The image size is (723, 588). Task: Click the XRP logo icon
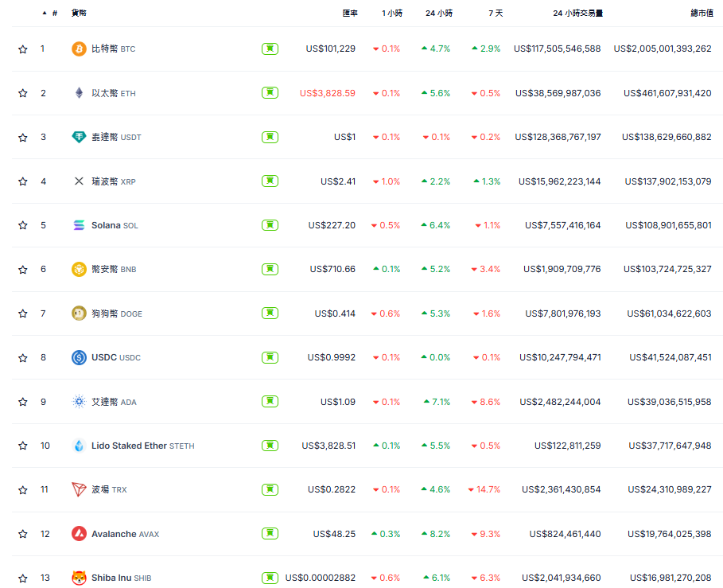[79, 181]
